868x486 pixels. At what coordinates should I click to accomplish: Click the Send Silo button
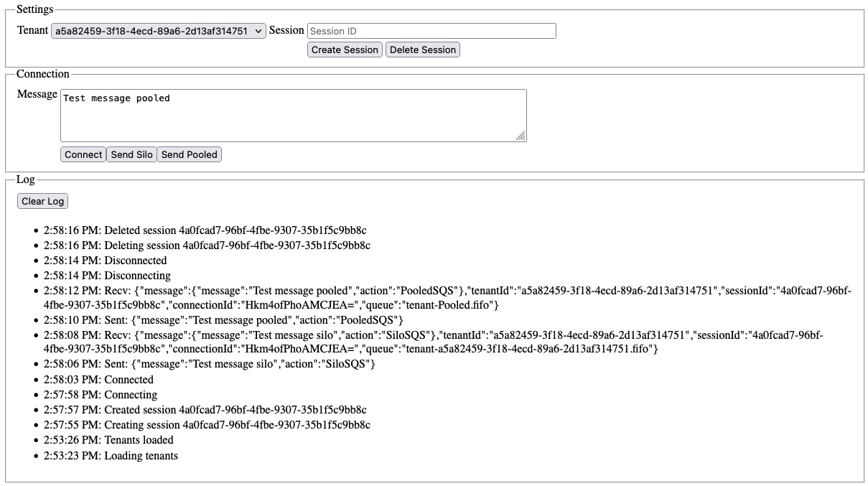click(x=132, y=154)
